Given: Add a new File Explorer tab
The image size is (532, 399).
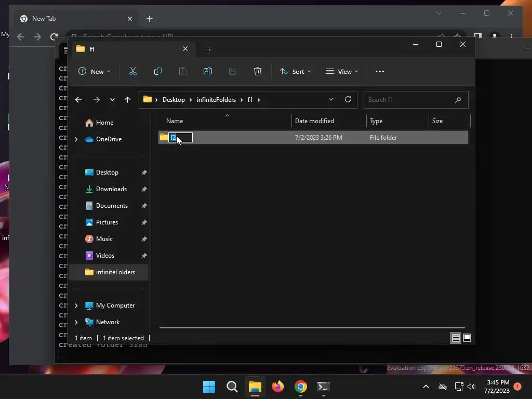Looking at the screenshot, I should coord(209,49).
